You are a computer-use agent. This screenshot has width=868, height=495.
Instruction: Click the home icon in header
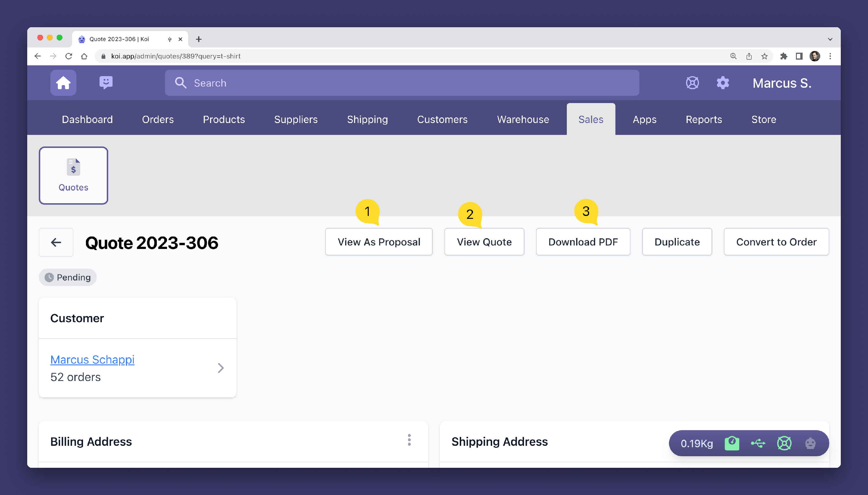[x=63, y=82]
